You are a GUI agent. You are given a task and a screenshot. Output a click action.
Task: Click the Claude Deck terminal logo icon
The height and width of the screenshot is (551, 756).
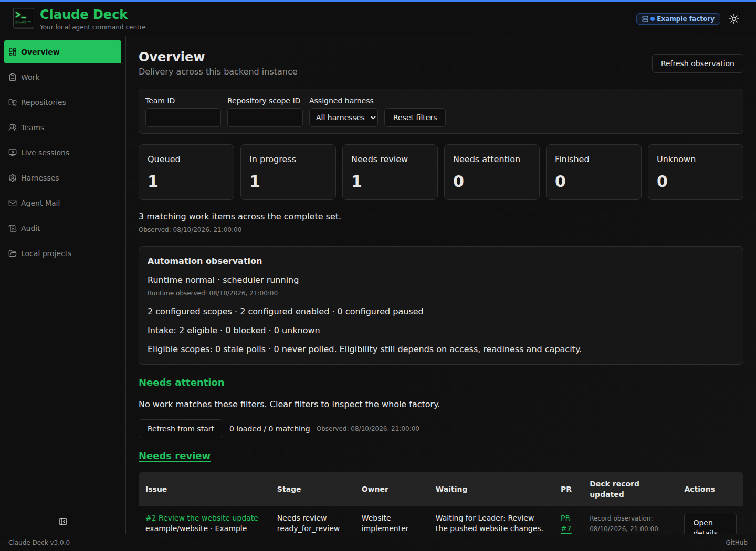[23, 18]
